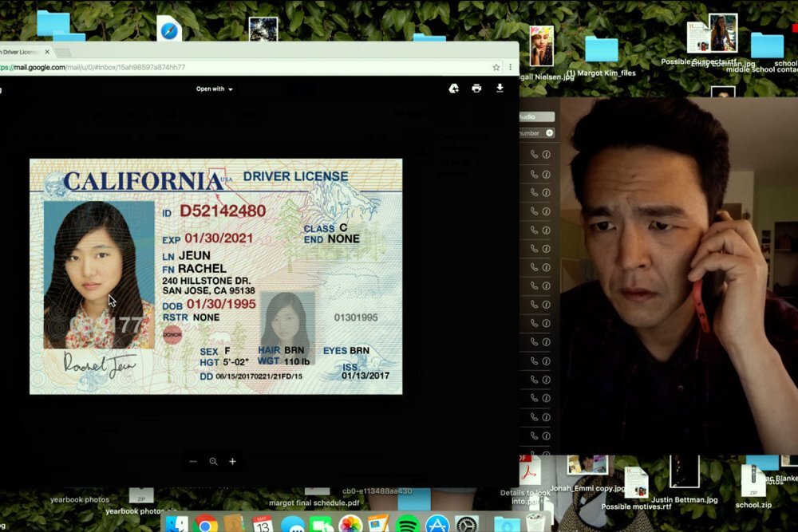Select the cb0-e113488aa430 file label
Viewport: 798px width, 532px height.
click(x=377, y=491)
